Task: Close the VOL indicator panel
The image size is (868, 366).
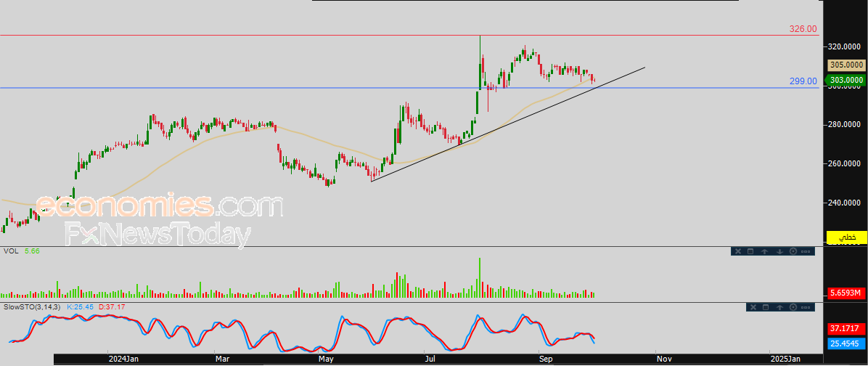Action: [x=738, y=251]
